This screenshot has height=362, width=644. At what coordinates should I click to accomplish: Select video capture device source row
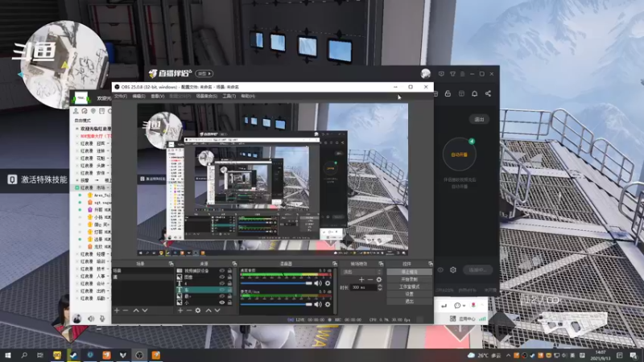click(x=204, y=271)
